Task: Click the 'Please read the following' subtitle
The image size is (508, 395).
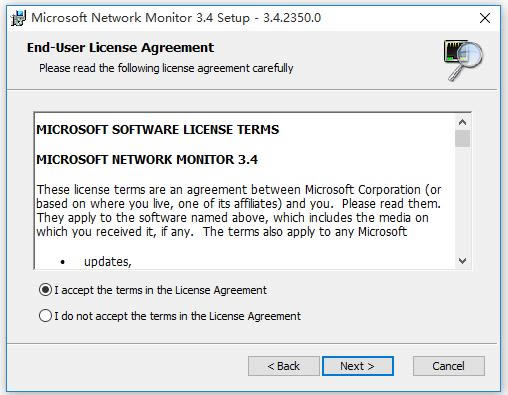Action: pos(166,68)
